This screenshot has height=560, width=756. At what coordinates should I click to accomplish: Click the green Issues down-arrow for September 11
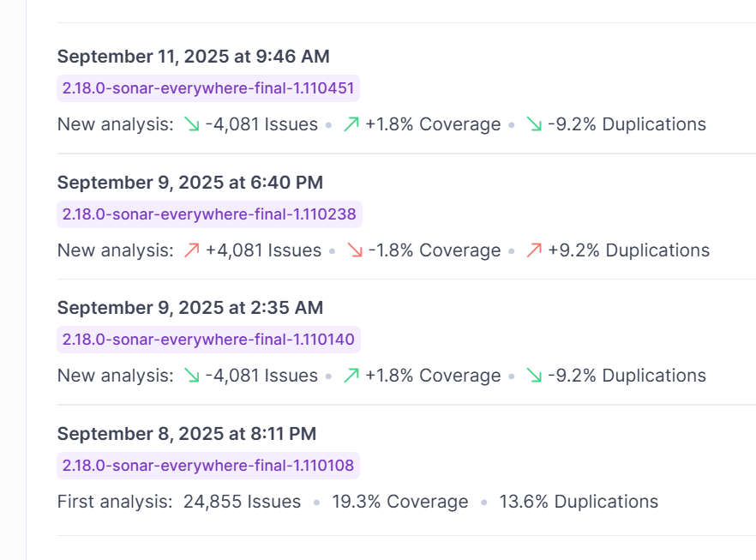(x=191, y=124)
